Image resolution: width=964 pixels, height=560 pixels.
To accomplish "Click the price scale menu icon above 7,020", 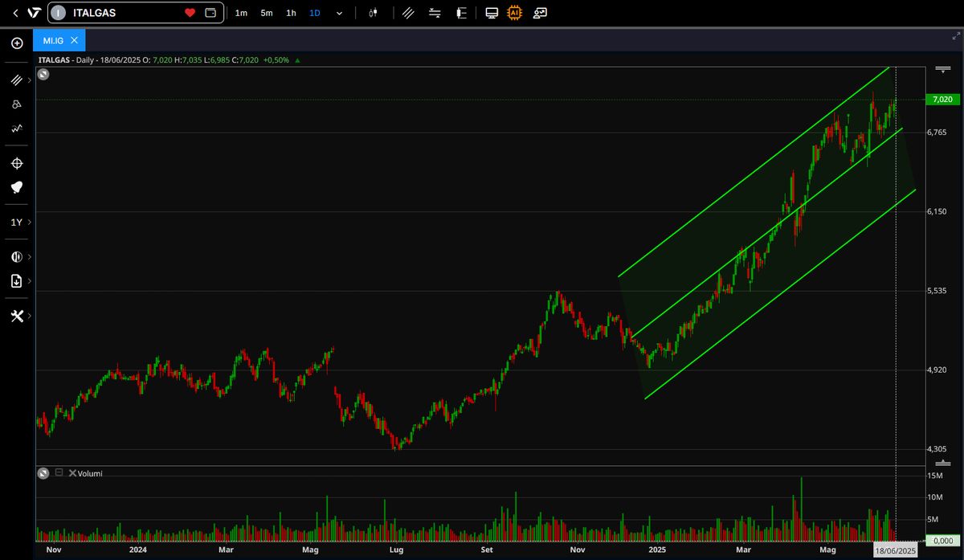I will (x=942, y=72).
